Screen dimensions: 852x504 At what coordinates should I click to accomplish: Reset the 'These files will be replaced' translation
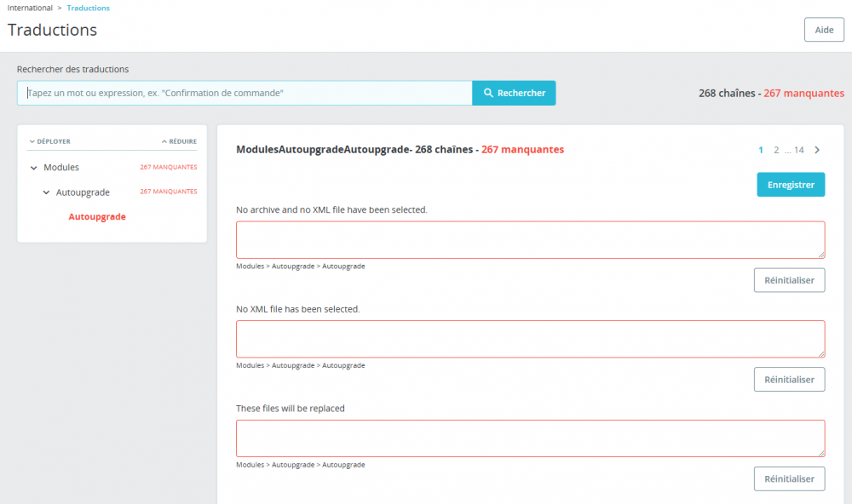789,479
